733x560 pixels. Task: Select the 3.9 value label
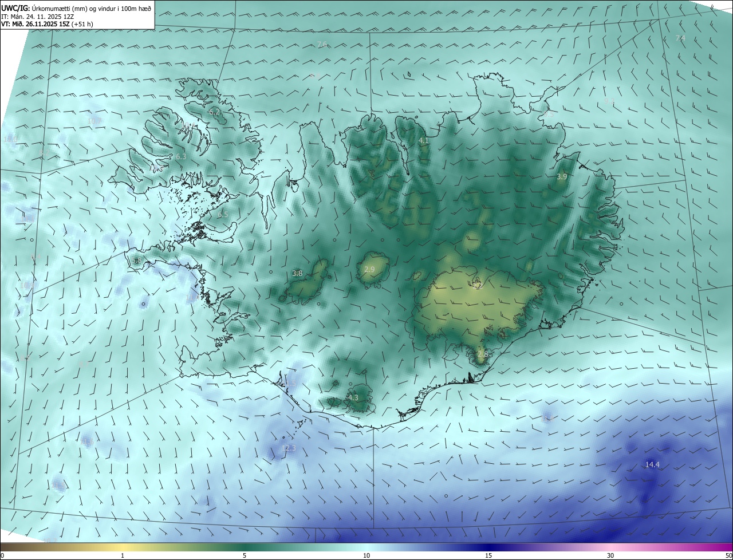point(562,177)
